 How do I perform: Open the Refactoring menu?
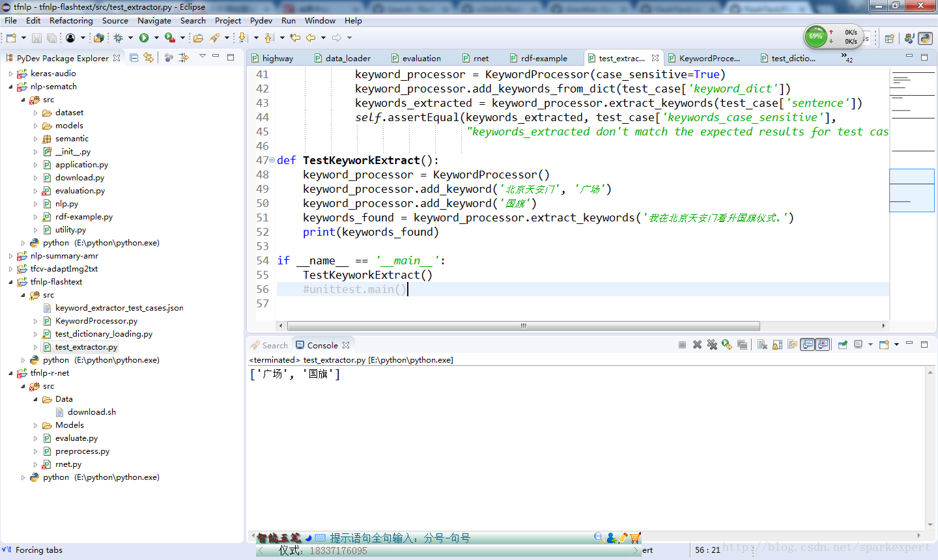pos(71,20)
